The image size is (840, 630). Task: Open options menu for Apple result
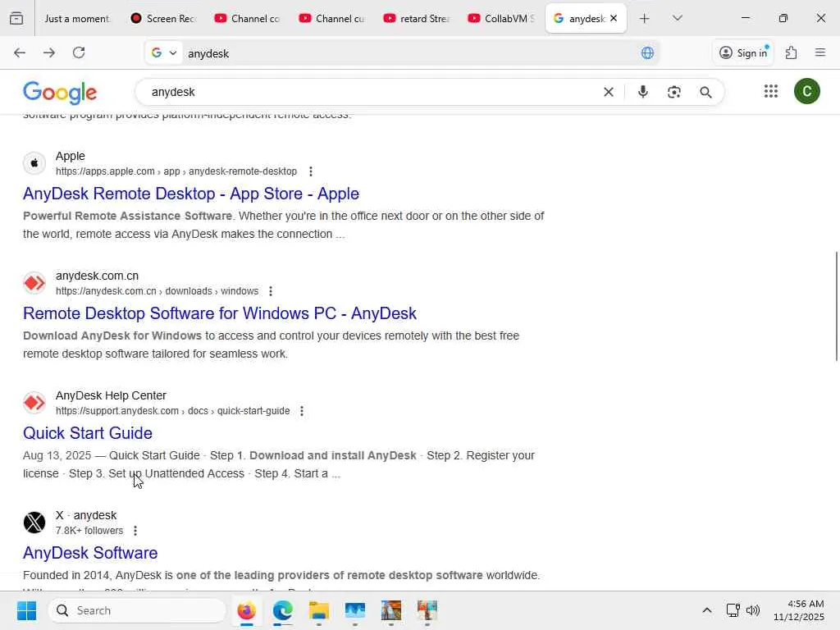click(x=311, y=171)
